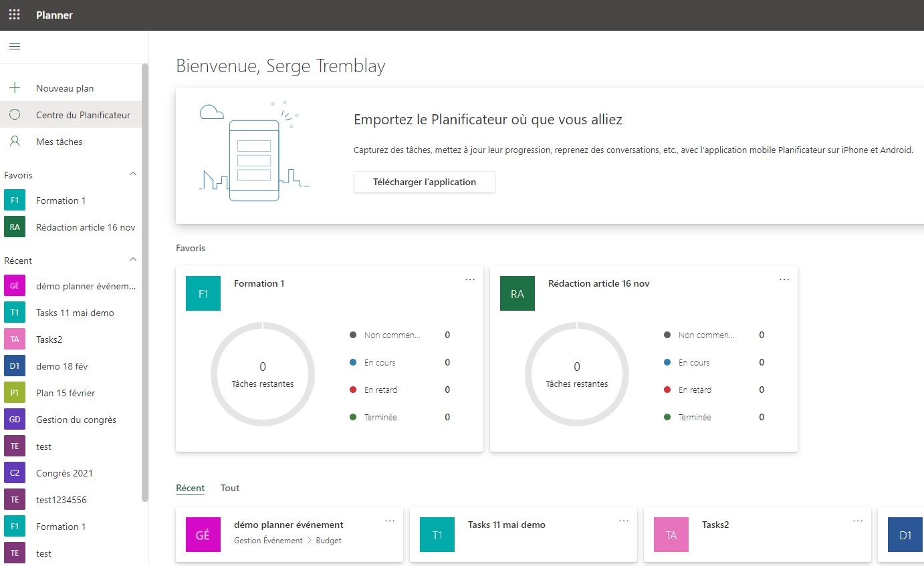Click the magenta GÉ tile in Récent cards
924x566 pixels.
pos(203,535)
